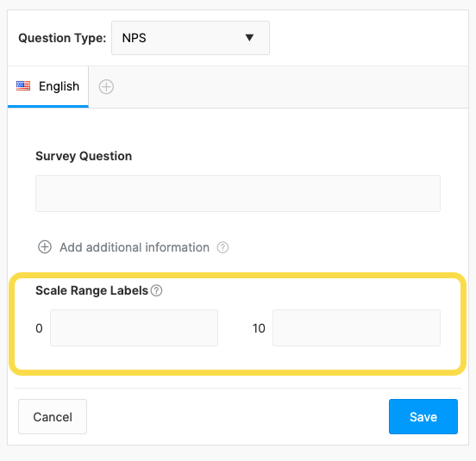
Task: Focus the Survey Question text field
Action: pos(238,193)
